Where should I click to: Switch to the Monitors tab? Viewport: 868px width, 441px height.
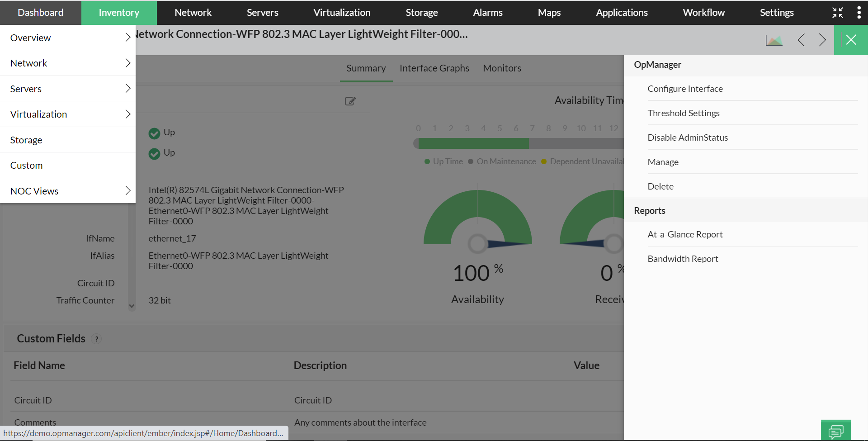point(502,68)
